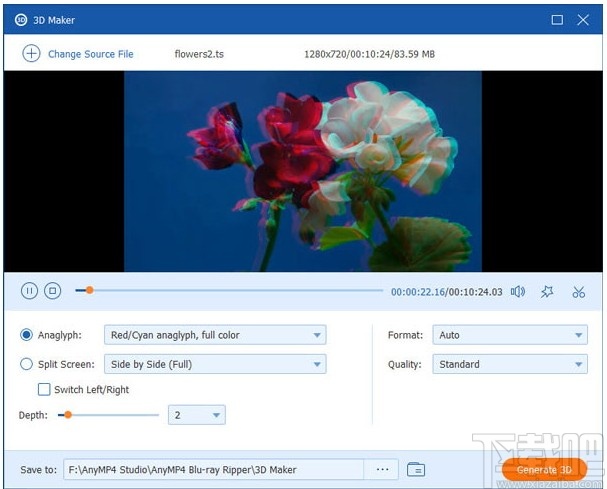Click the 00:00:22.16 playback time readout
607x489 pixels.
coord(418,292)
